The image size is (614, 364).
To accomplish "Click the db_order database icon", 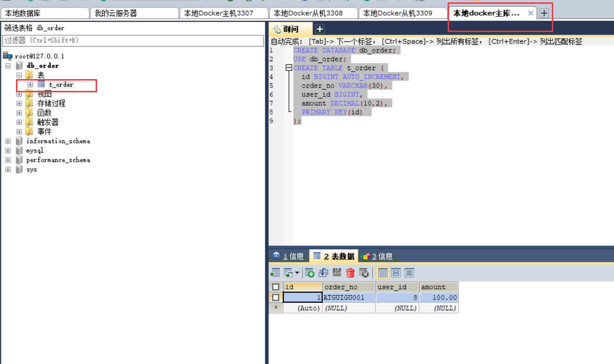I will click(19, 65).
